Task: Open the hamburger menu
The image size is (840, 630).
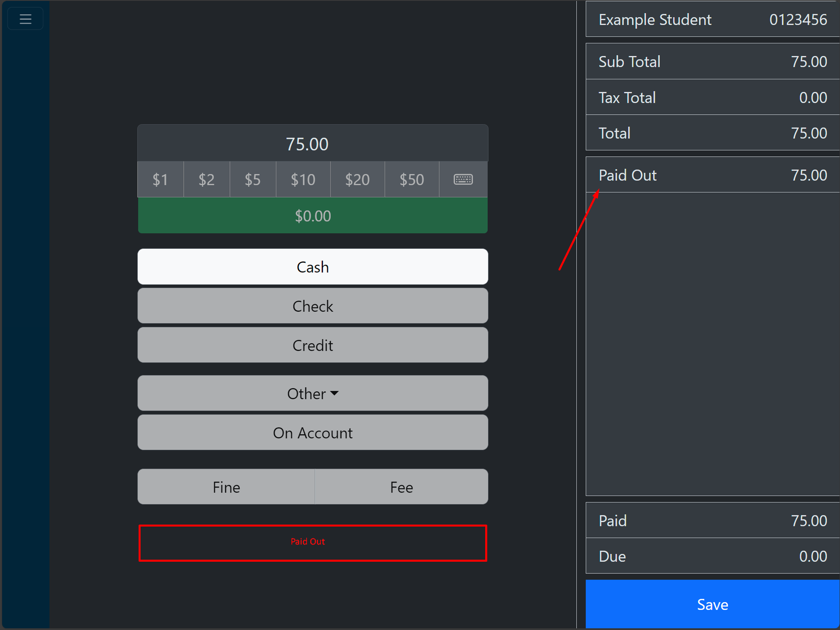Action: (x=25, y=19)
